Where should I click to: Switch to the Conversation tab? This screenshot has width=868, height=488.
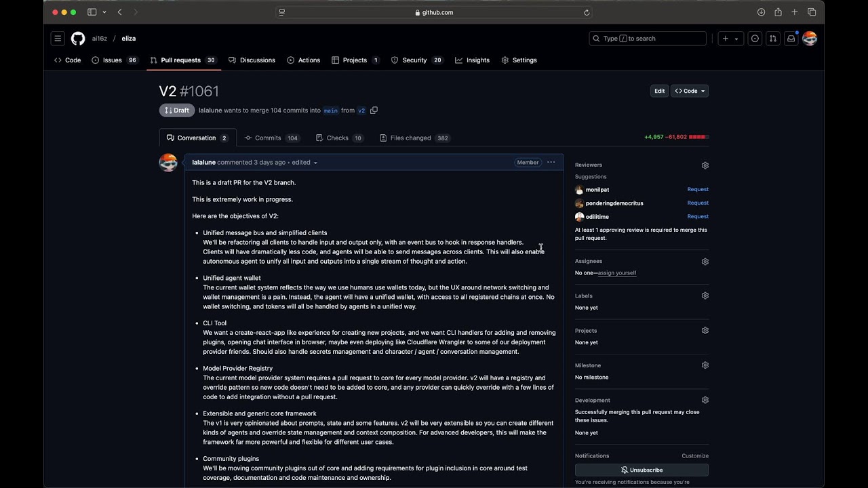tap(197, 138)
